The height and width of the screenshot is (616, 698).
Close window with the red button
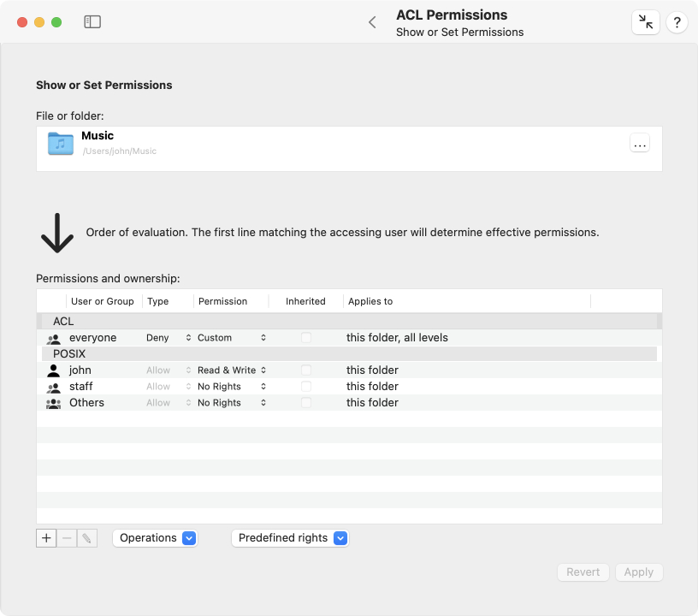pos(22,22)
